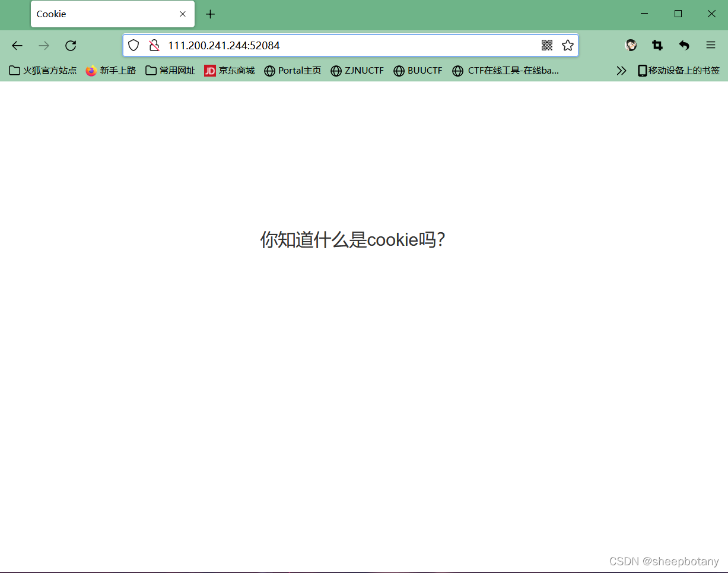Click the undo arrow toolbar icon
This screenshot has width=728, height=573.
tap(684, 45)
